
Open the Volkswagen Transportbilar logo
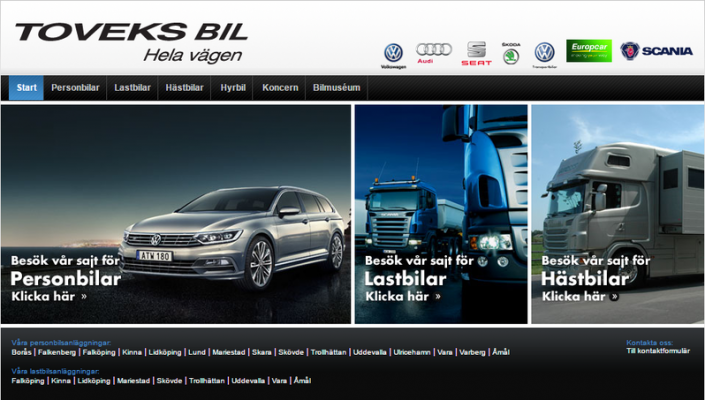click(544, 55)
